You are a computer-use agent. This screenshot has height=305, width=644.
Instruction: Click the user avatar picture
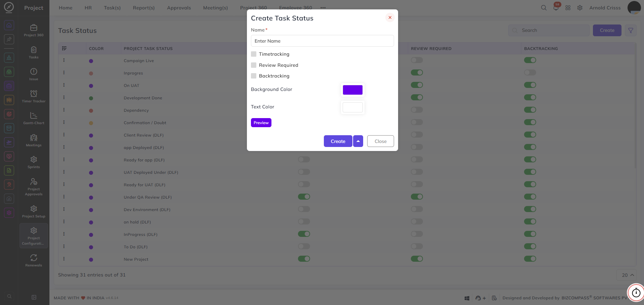click(634, 8)
